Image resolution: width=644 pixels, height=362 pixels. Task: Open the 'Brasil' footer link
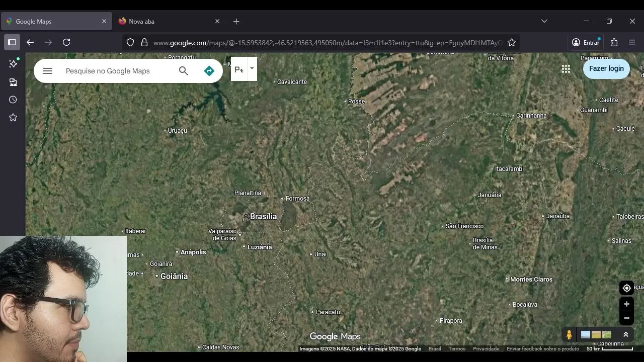click(x=435, y=349)
